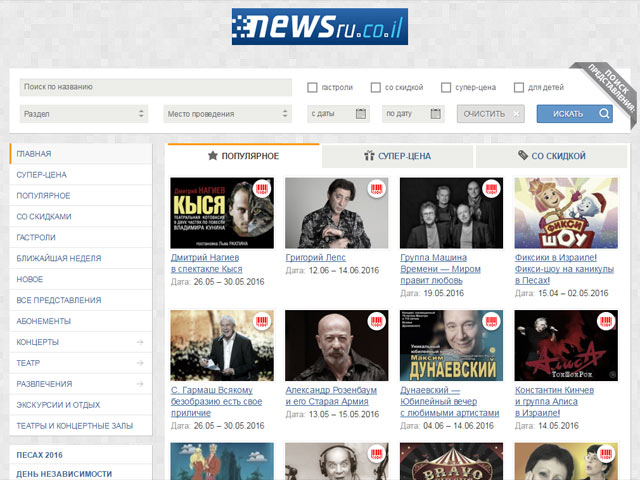Open 'Александр Розенбаум и его Старая Армия' link

point(331,396)
